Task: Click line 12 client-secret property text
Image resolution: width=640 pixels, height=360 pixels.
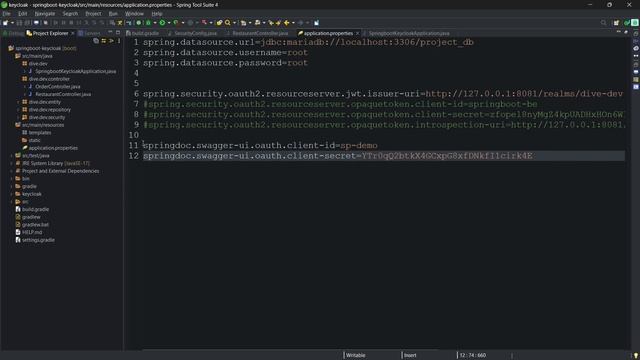Action: (338, 156)
